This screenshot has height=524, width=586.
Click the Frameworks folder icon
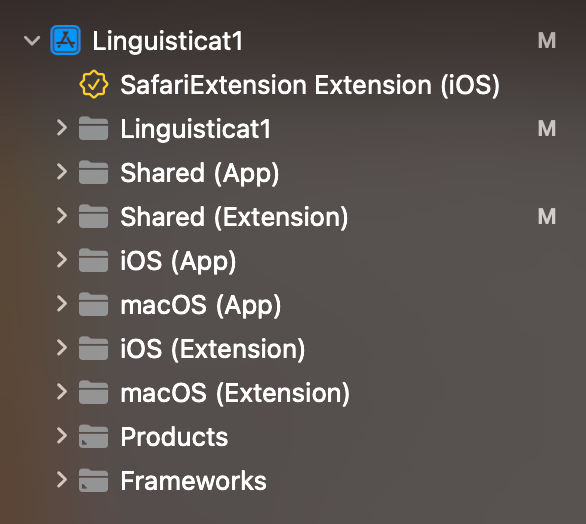coord(93,480)
